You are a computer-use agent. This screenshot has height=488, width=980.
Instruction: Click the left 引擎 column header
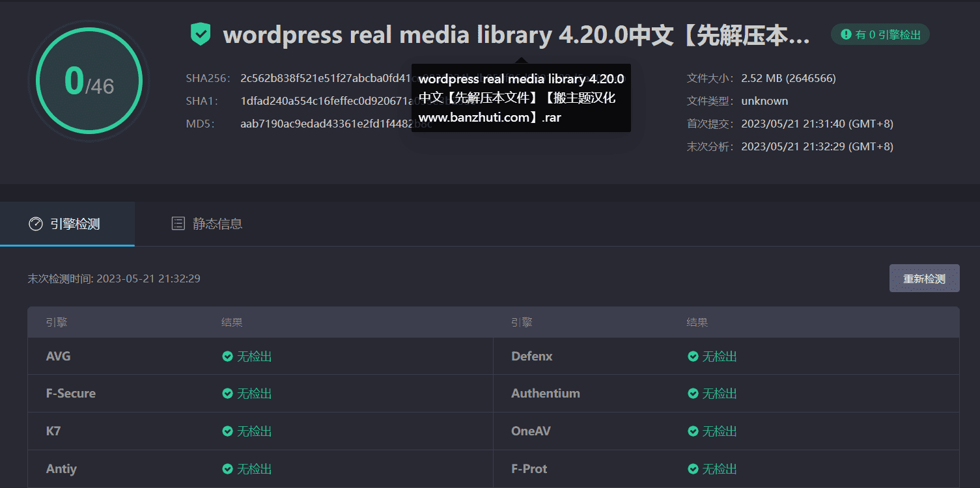coord(57,322)
